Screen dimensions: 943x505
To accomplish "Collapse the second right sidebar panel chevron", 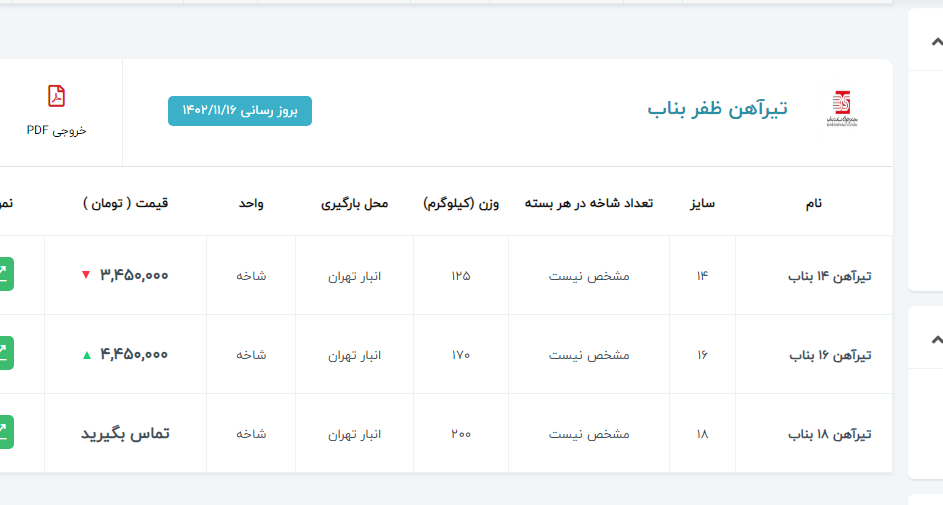I will point(935,340).
